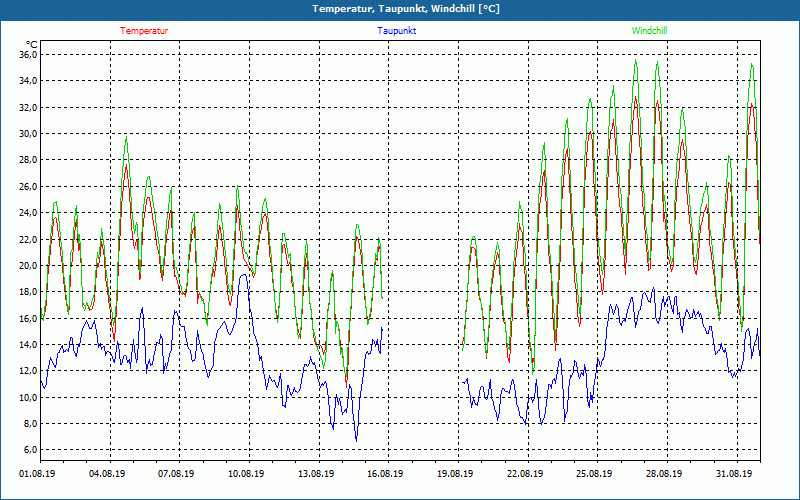
Task: Click the 01.08.19 date label
Action: tap(38, 474)
